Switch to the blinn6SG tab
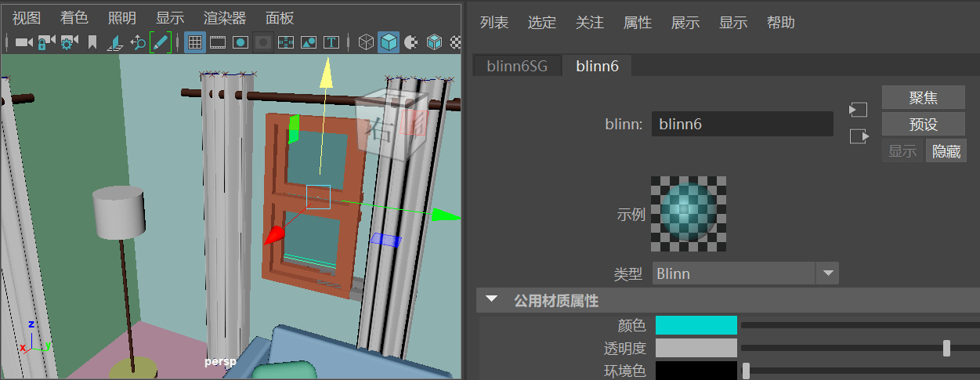The image size is (980, 380). 517,66
